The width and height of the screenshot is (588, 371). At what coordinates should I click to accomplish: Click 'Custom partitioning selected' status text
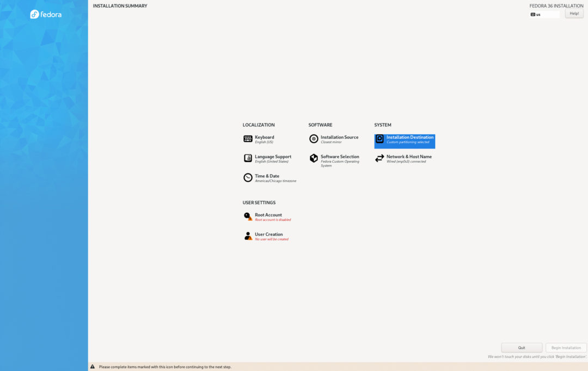[x=408, y=143]
